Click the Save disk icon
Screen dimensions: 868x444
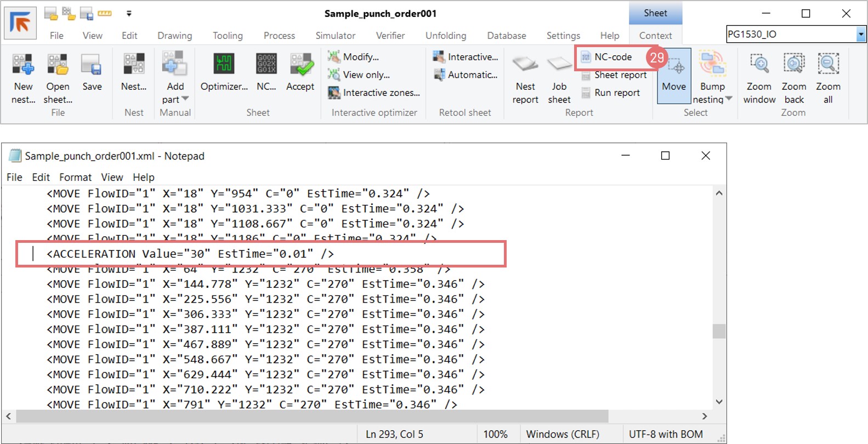pyautogui.click(x=92, y=65)
